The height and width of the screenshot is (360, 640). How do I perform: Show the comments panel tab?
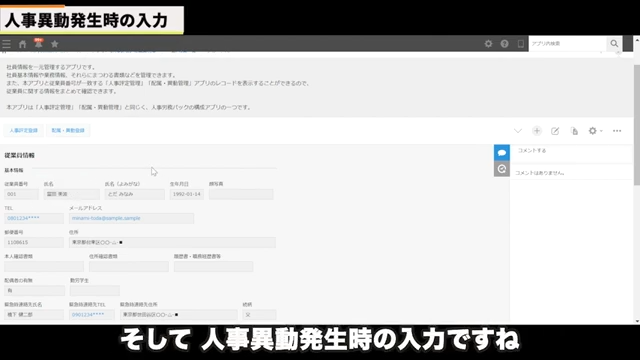(x=502, y=153)
